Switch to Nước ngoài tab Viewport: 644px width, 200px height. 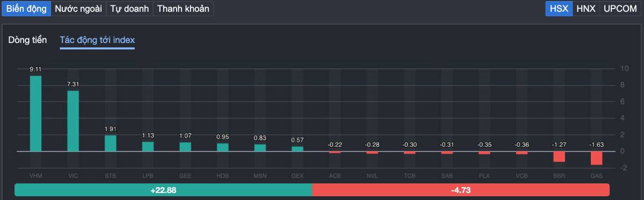78,9
